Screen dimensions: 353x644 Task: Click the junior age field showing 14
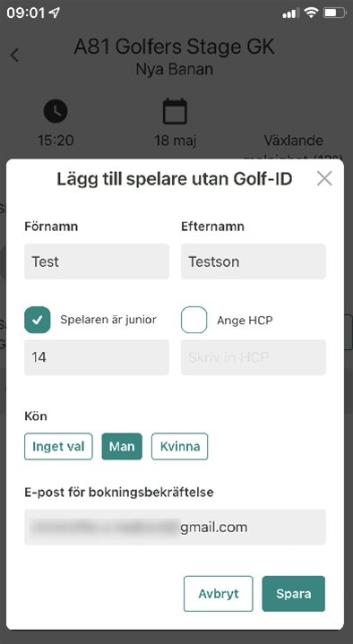[97, 357]
